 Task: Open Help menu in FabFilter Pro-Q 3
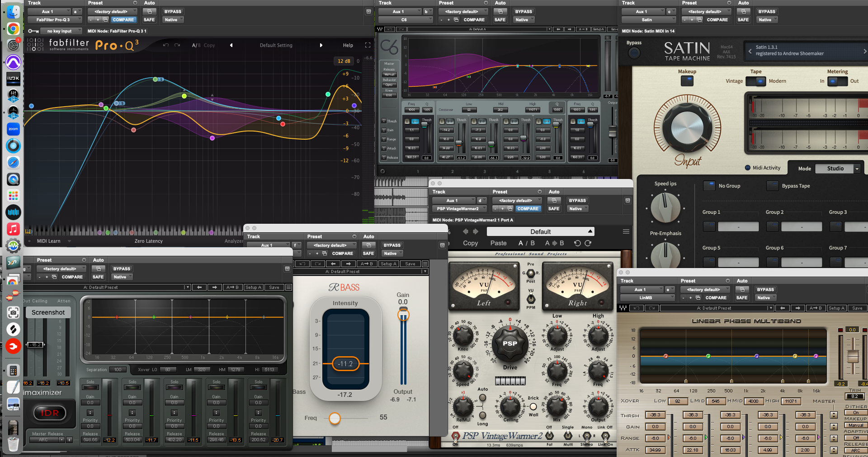(348, 45)
